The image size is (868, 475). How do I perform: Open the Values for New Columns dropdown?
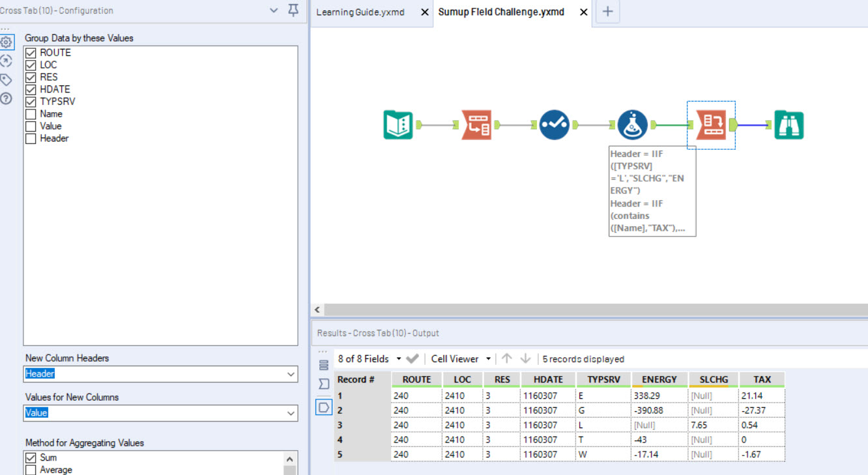pos(291,413)
